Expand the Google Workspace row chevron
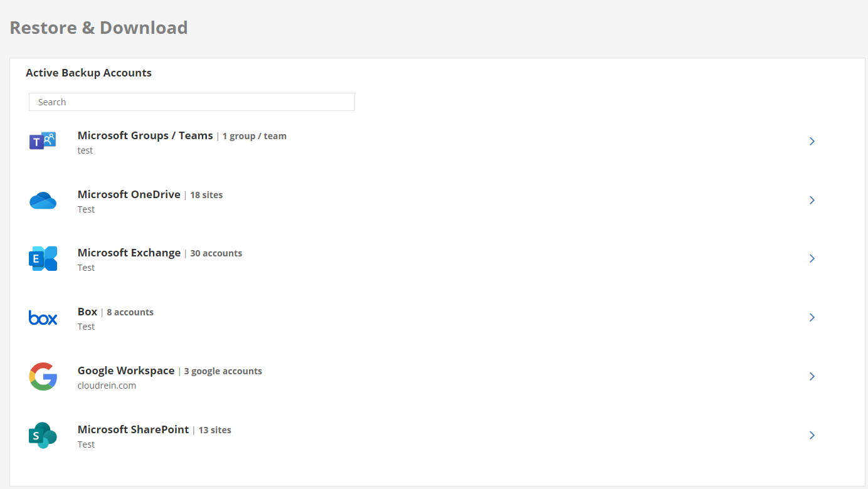Screen dimensions: 868x489 (x=812, y=376)
